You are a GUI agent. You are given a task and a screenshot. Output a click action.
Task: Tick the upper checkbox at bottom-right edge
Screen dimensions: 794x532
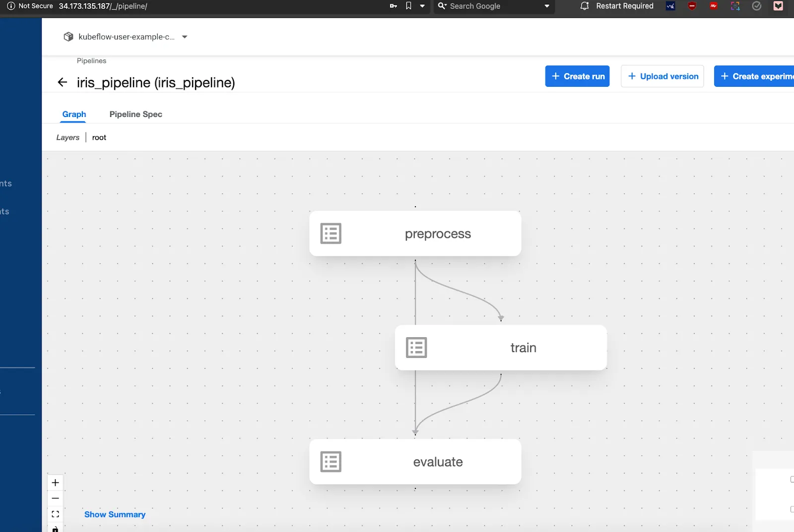tap(792, 479)
